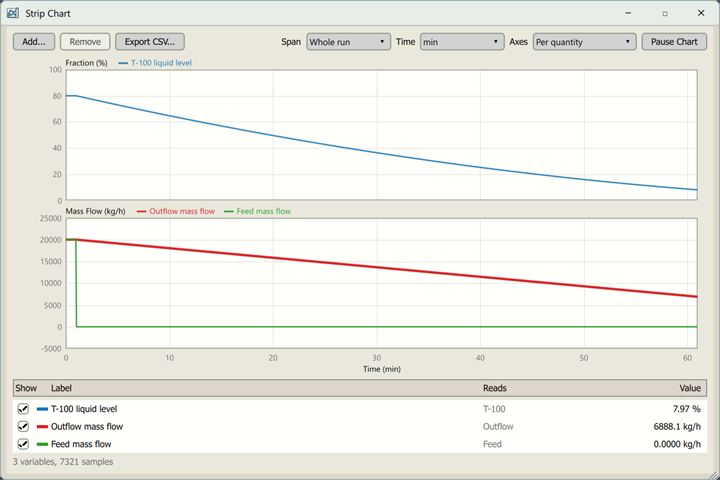
Task: Click the Strip Chart app icon in title bar
Action: [x=13, y=13]
